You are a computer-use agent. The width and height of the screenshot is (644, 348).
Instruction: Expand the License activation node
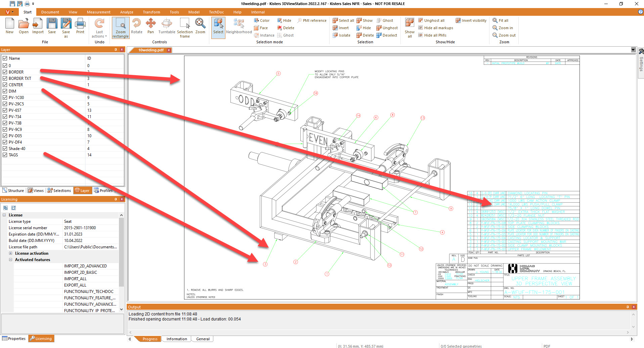pyautogui.click(x=10, y=253)
